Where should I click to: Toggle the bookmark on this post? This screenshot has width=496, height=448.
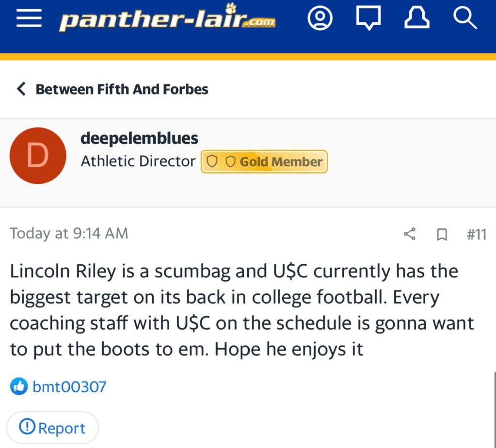click(x=442, y=235)
